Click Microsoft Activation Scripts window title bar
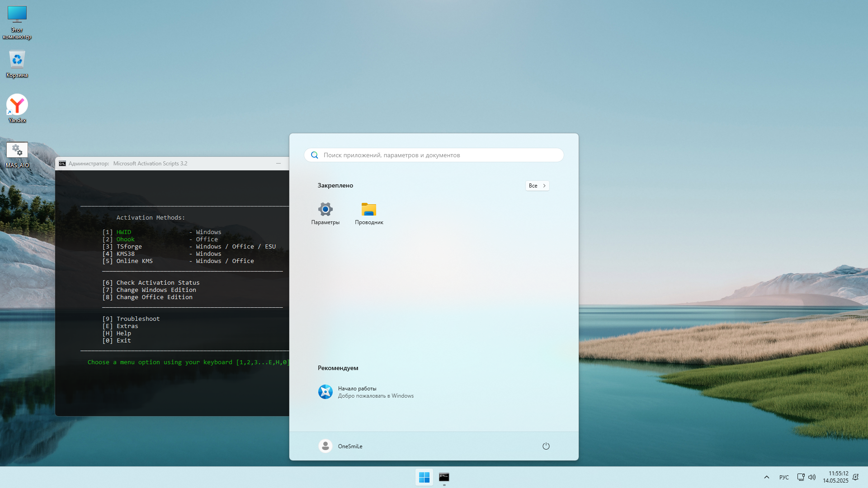The width and height of the screenshot is (868, 488). coord(172,164)
